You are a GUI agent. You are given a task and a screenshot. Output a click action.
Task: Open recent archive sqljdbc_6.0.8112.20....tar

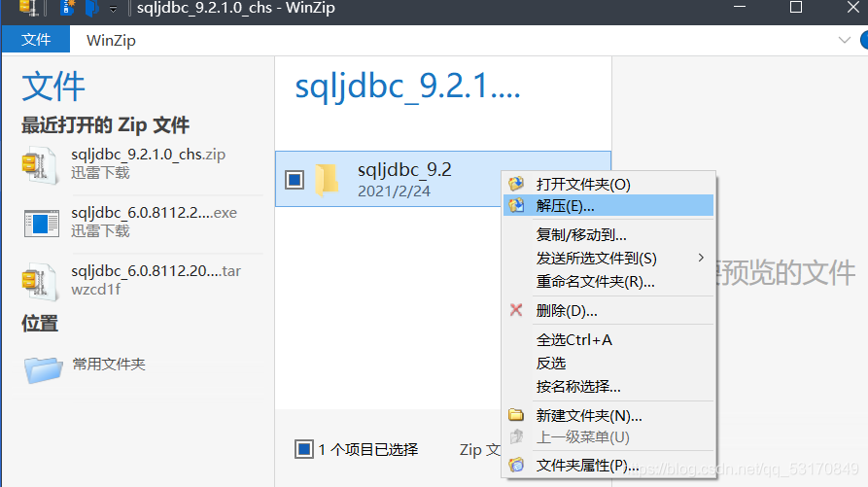(156, 270)
